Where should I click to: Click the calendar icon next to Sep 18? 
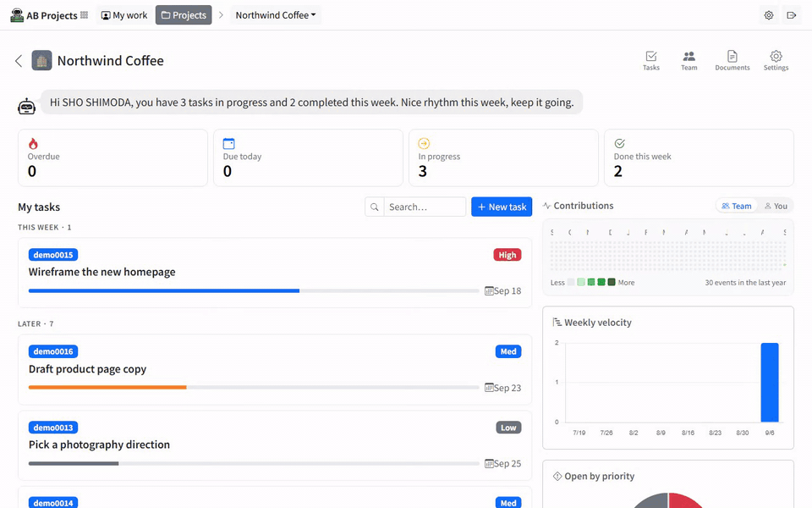[x=488, y=290]
